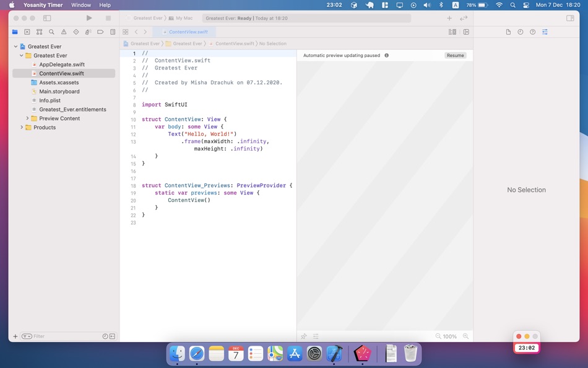This screenshot has height=368, width=588.
Task: Stop the running scheme
Action: click(108, 18)
